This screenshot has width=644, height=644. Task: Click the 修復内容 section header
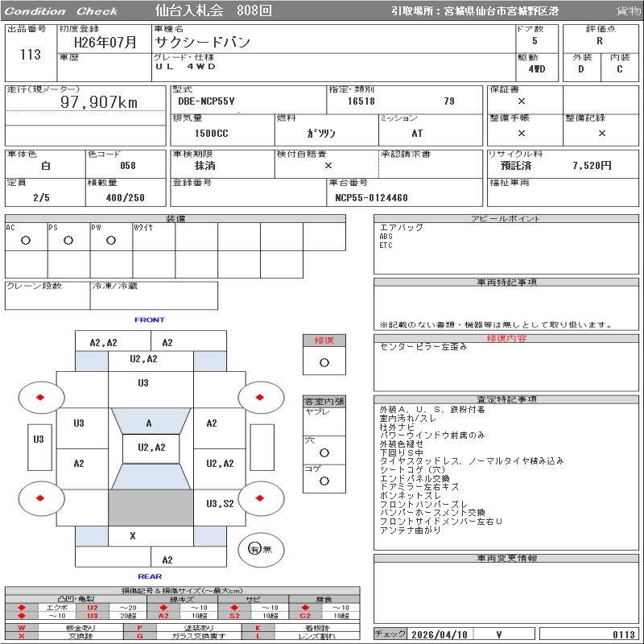(506, 338)
